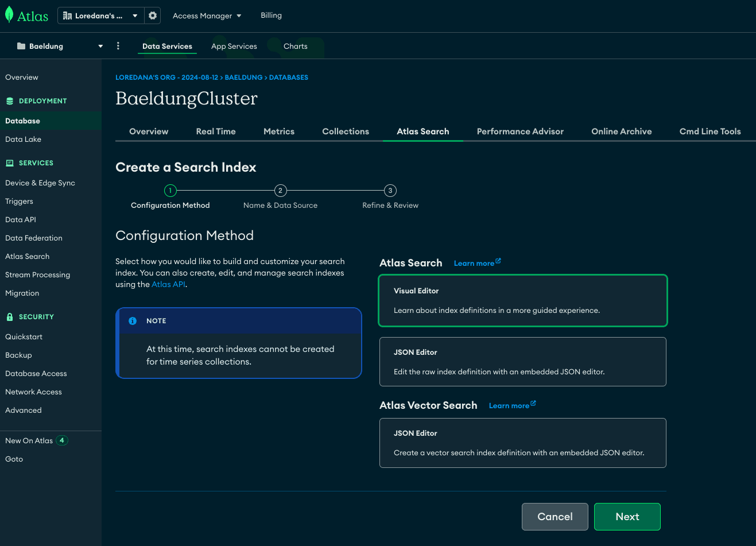The width and height of the screenshot is (756, 546).
Task: Open Data API in sidebar
Action: [21, 220]
